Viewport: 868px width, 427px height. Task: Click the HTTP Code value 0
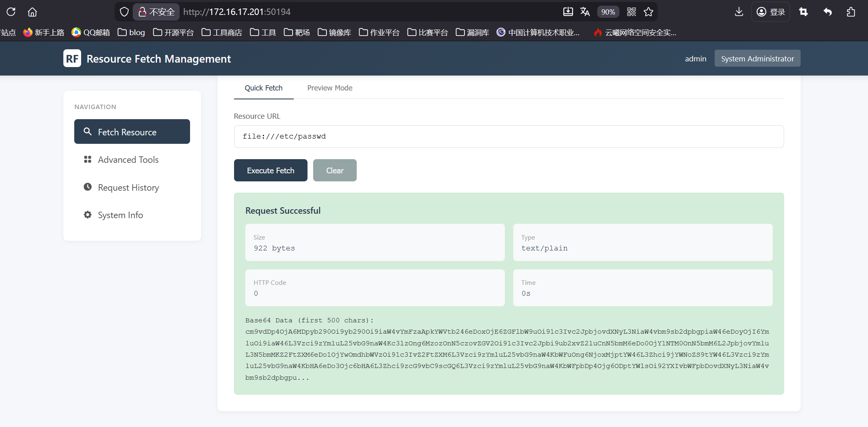(x=256, y=293)
